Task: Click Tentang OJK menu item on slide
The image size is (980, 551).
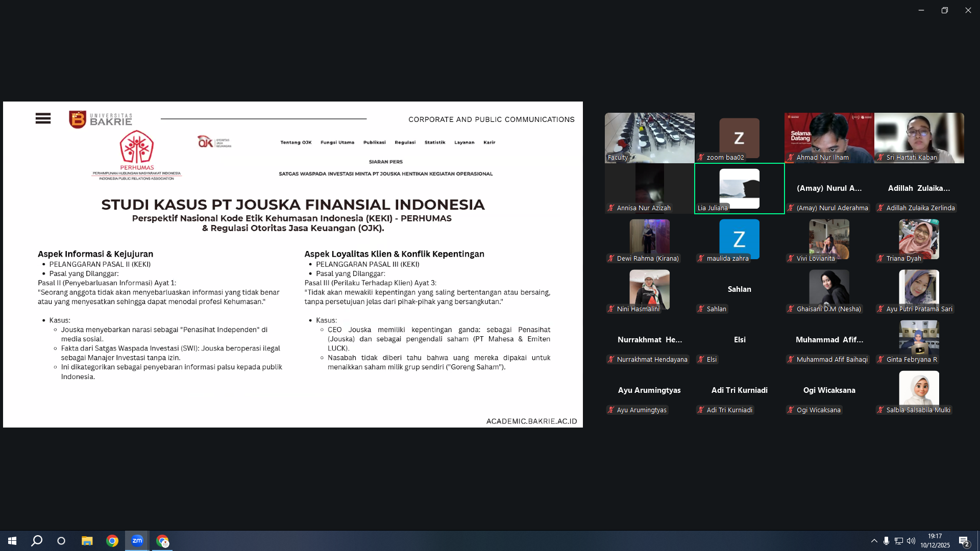Action: (x=296, y=142)
